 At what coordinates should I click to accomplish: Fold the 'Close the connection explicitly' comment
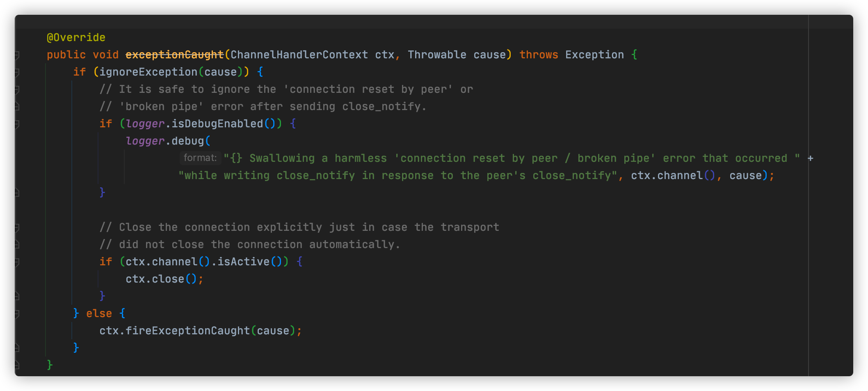coord(17,227)
